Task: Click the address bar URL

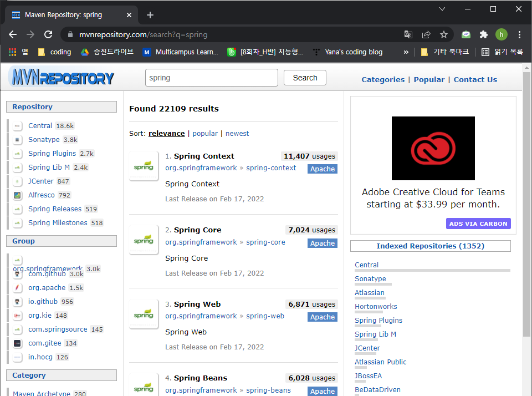Action: click(143, 34)
